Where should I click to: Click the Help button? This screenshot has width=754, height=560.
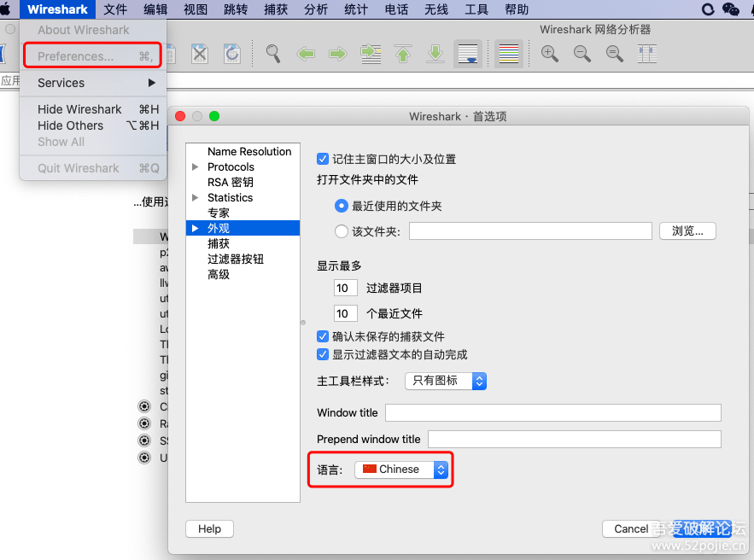(210, 528)
